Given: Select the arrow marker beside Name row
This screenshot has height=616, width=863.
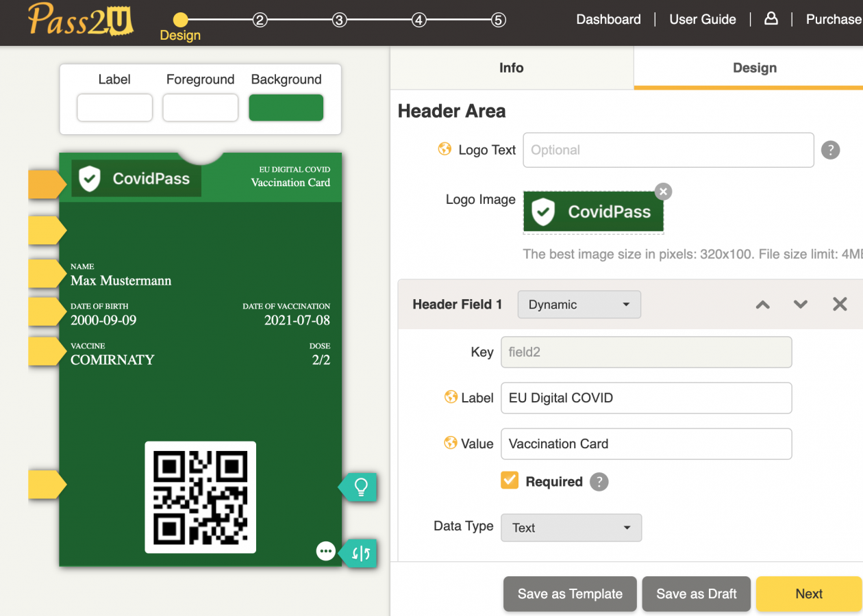Looking at the screenshot, I should [x=47, y=274].
